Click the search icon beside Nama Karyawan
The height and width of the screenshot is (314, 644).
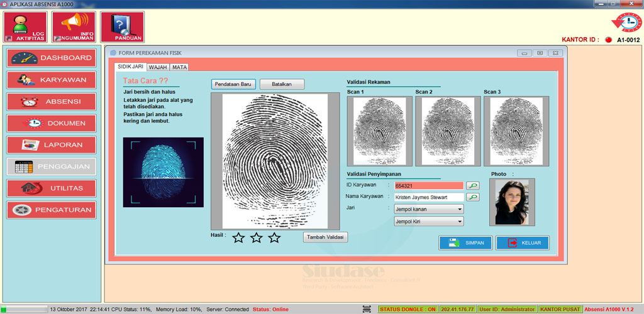click(472, 197)
